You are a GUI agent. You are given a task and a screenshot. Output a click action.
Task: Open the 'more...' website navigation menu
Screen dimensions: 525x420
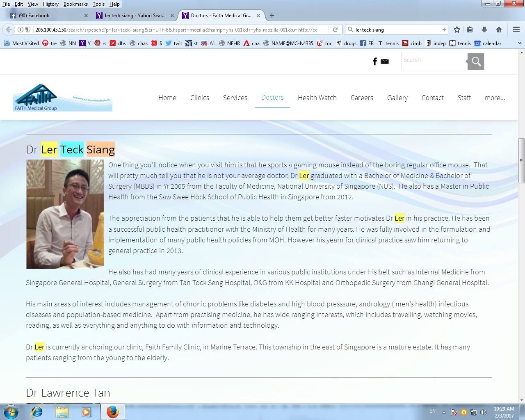pyautogui.click(x=495, y=98)
